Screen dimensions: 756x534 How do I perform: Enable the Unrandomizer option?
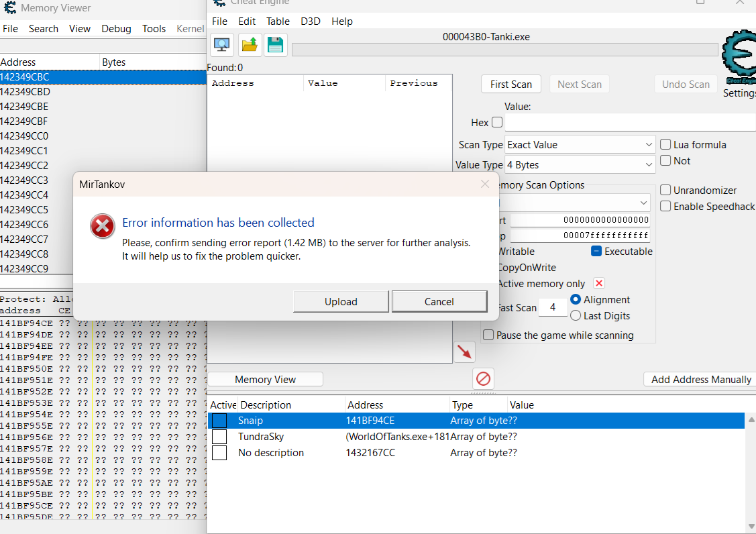click(665, 190)
